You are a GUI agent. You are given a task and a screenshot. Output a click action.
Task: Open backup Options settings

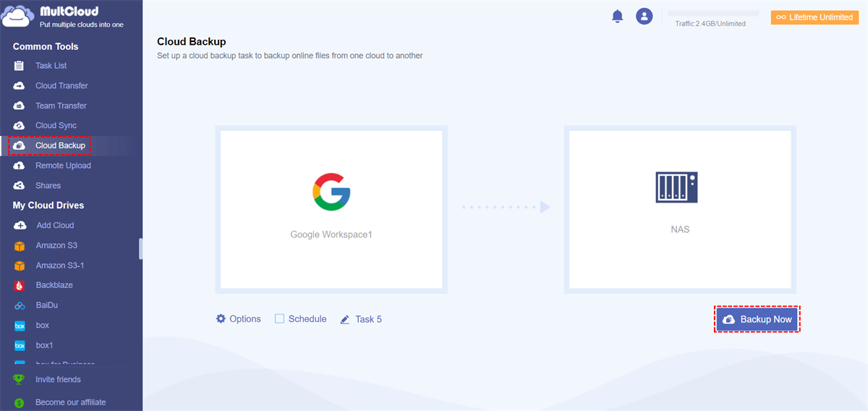(238, 319)
